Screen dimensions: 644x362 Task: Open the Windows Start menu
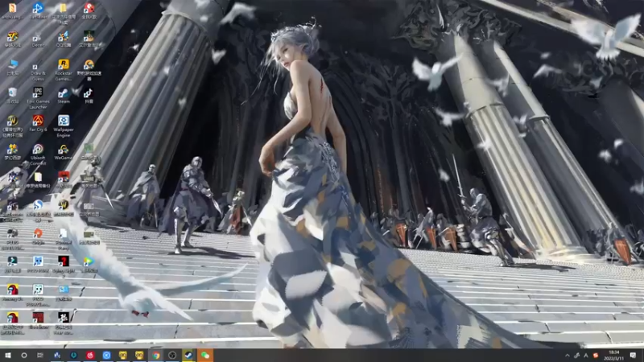pos(7,355)
